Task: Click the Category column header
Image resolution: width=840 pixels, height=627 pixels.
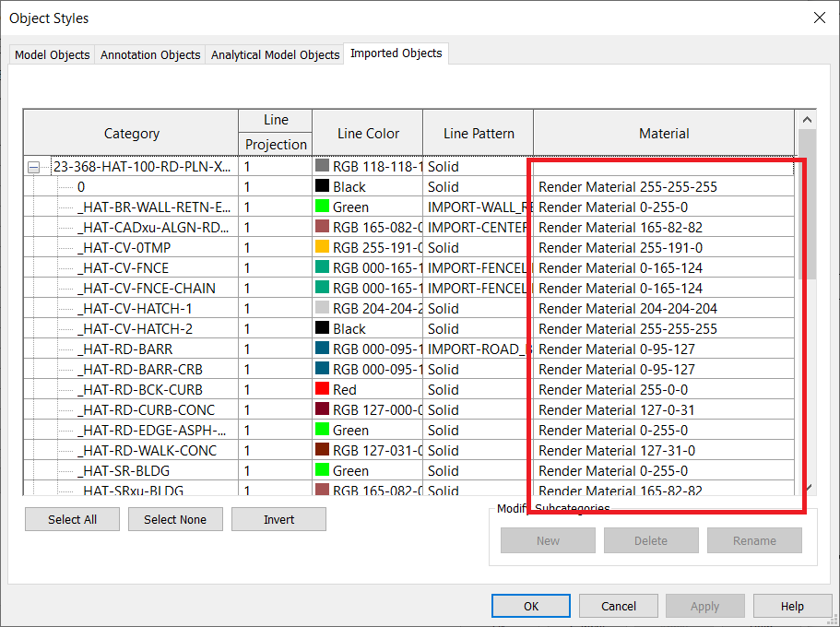Action: (x=131, y=133)
